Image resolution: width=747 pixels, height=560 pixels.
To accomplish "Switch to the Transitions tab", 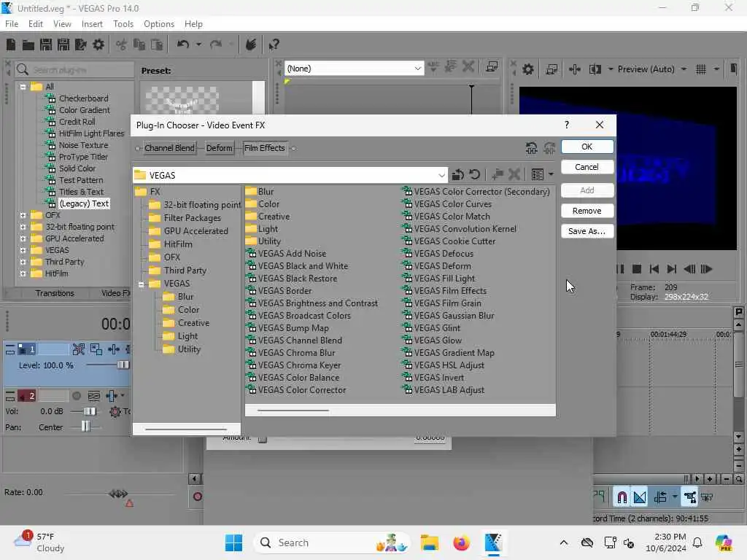I will tap(55, 293).
